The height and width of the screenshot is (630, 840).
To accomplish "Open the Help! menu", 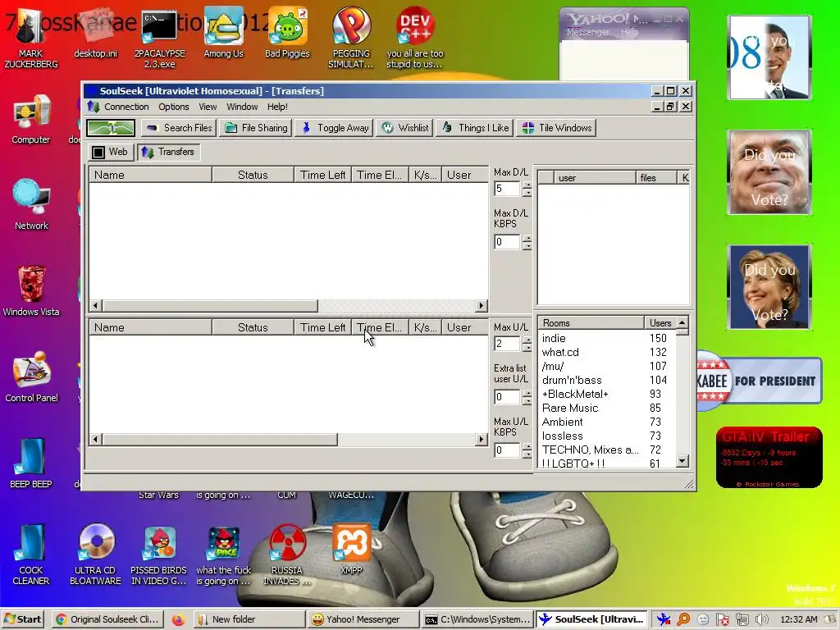I will click(x=277, y=107).
